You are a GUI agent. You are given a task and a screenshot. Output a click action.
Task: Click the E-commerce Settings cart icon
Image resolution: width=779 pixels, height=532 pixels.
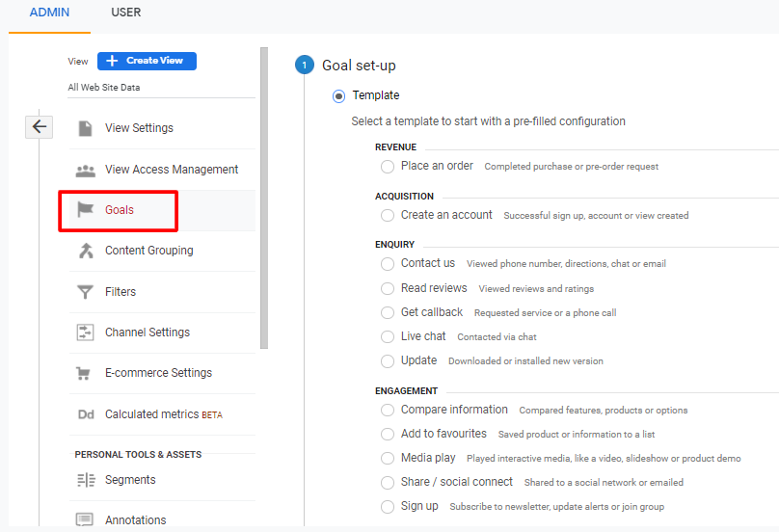86,373
